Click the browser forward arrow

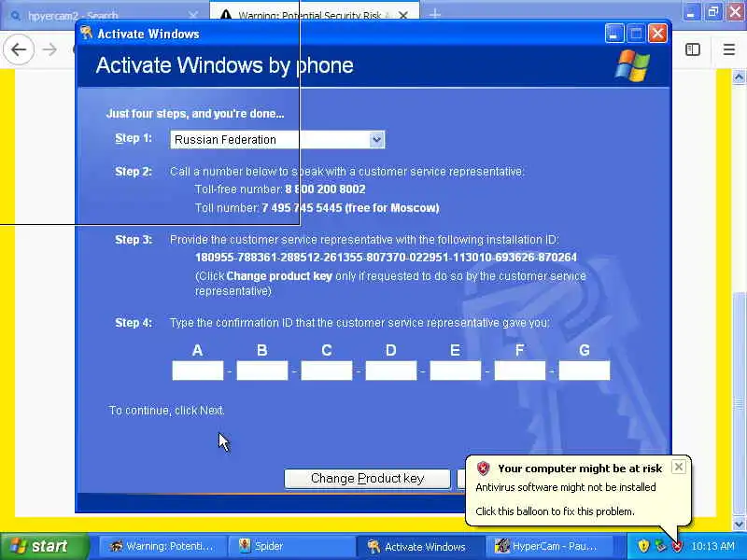[49, 49]
